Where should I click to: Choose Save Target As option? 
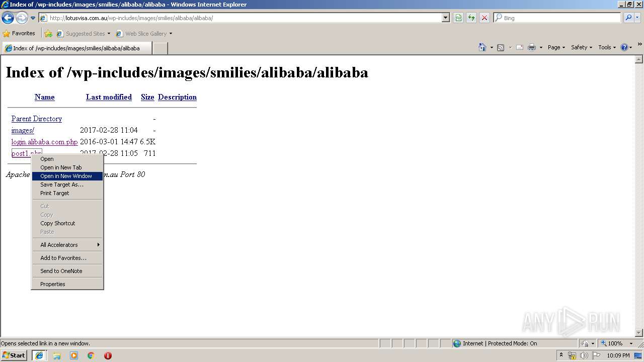coord(67,185)
